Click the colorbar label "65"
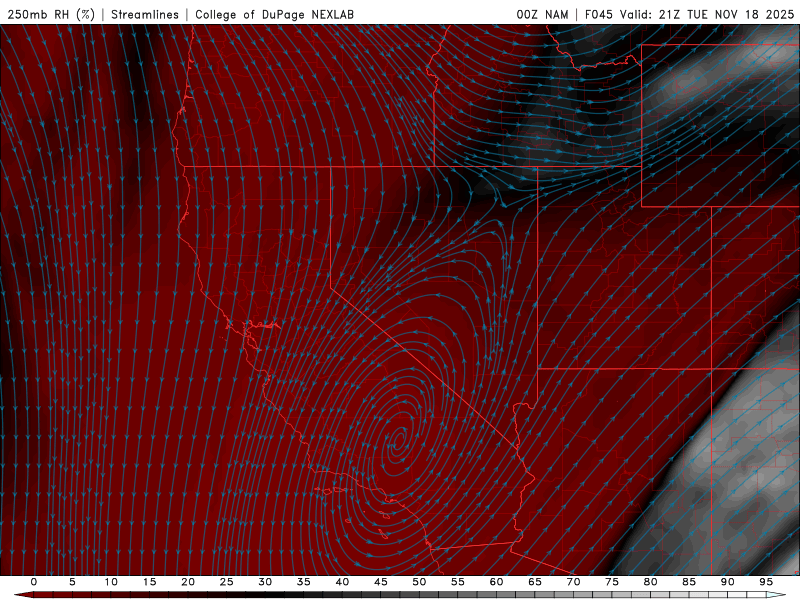 coord(535,582)
